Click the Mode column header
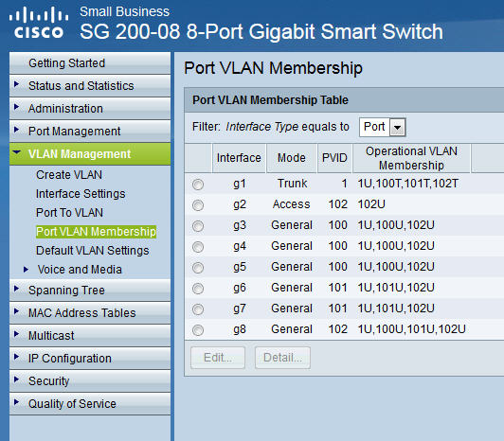The width and height of the screenshot is (504, 441). 292,158
